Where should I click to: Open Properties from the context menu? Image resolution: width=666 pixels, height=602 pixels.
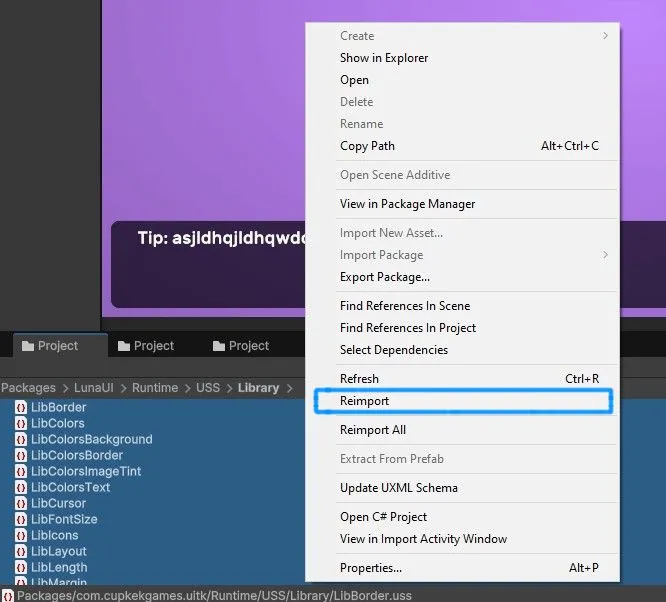pyautogui.click(x=371, y=568)
